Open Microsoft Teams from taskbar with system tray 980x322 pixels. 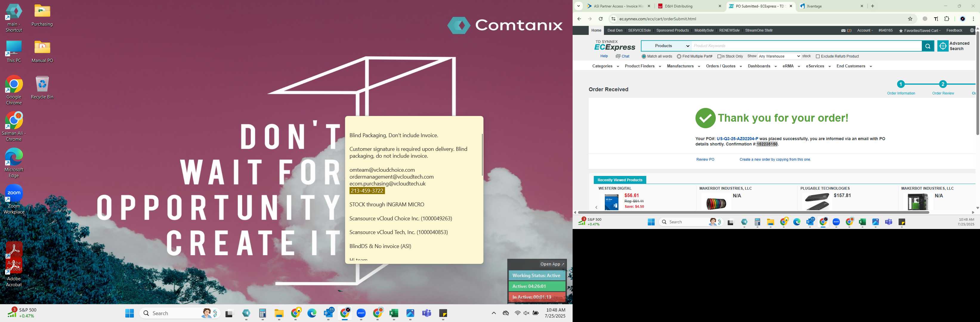click(x=426, y=313)
